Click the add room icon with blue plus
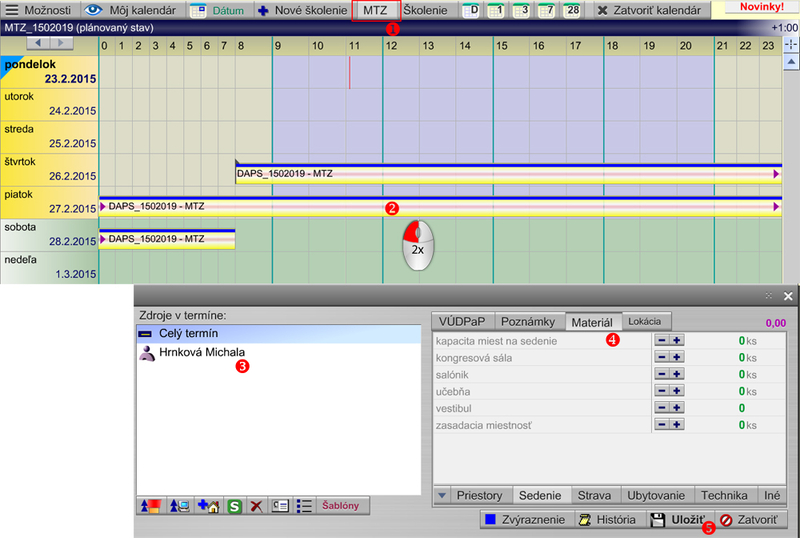The height and width of the screenshot is (538, 800). pyautogui.click(x=209, y=506)
